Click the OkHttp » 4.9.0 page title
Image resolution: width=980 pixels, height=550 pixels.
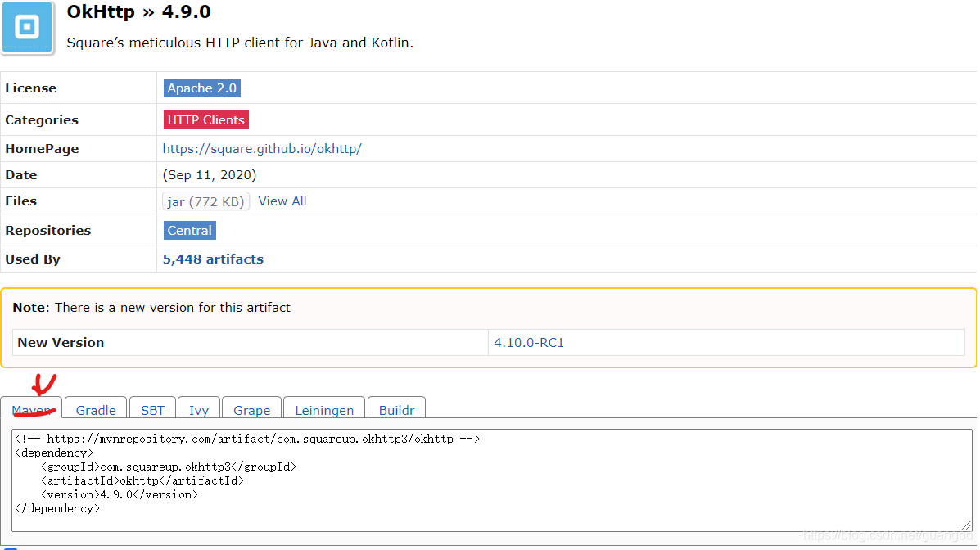point(138,12)
